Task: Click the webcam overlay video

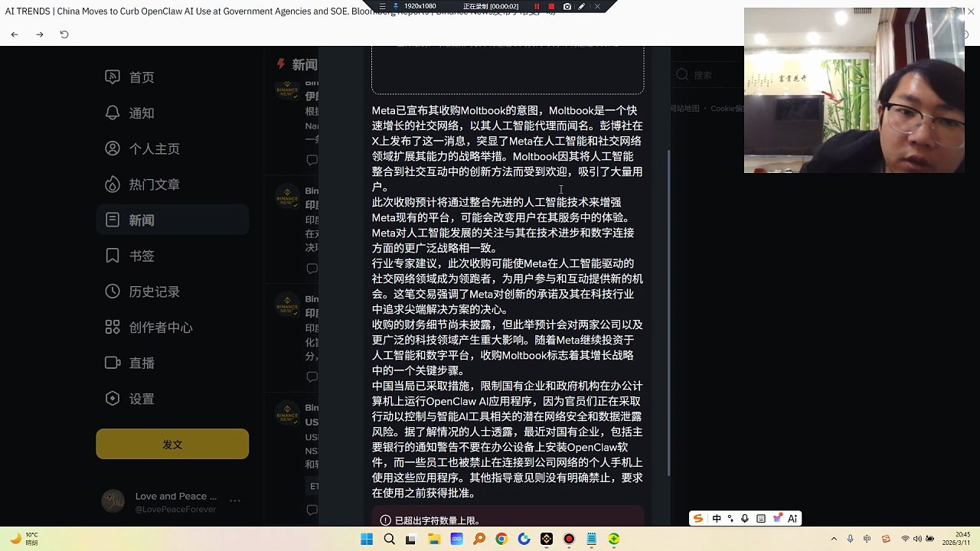Action: (x=854, y=90)
